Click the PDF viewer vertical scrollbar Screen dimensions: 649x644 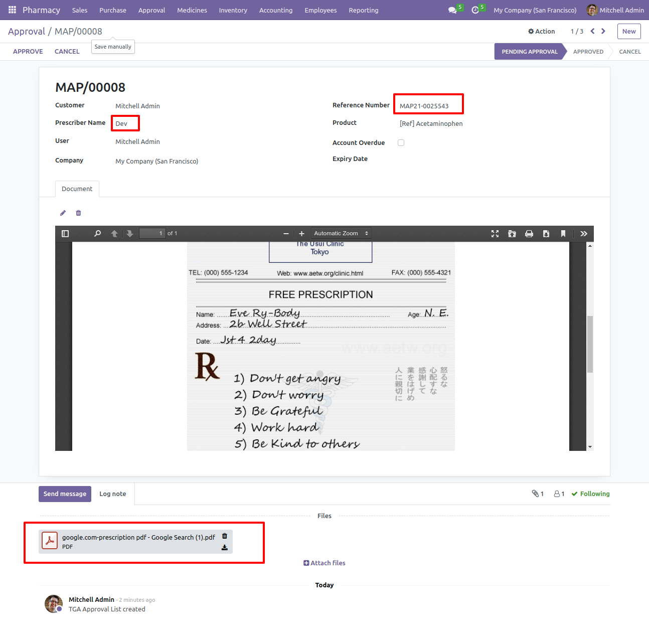pos(590,346)
